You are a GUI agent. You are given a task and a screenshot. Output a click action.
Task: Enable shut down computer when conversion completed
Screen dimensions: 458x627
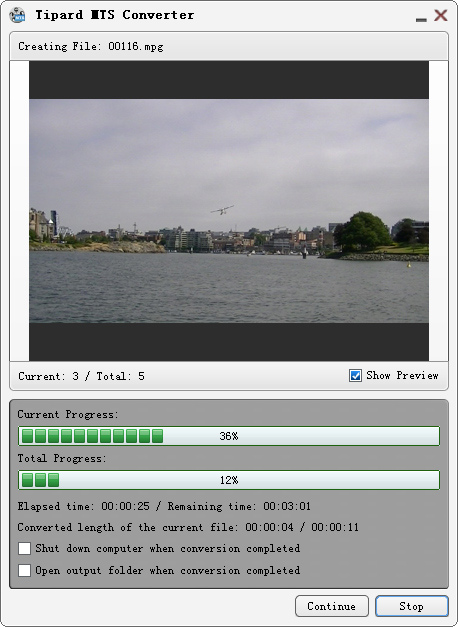(24, 548)
